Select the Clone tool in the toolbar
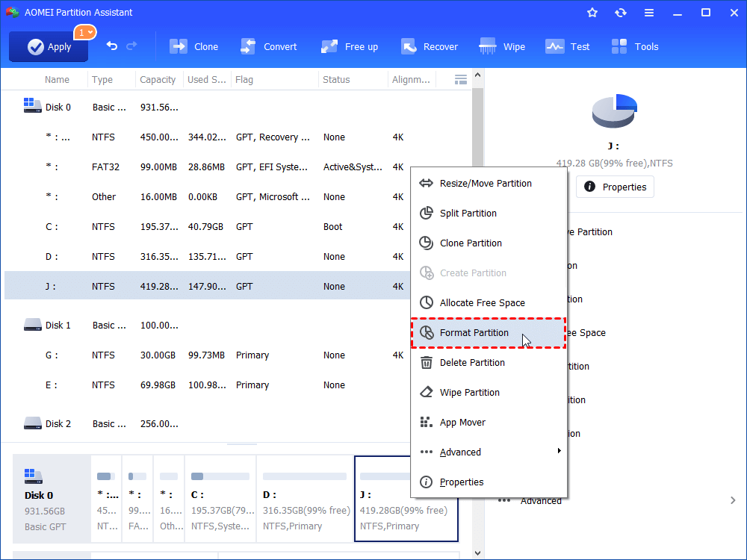747x560 pixels. pyautogui.click(x=193, y=46)
